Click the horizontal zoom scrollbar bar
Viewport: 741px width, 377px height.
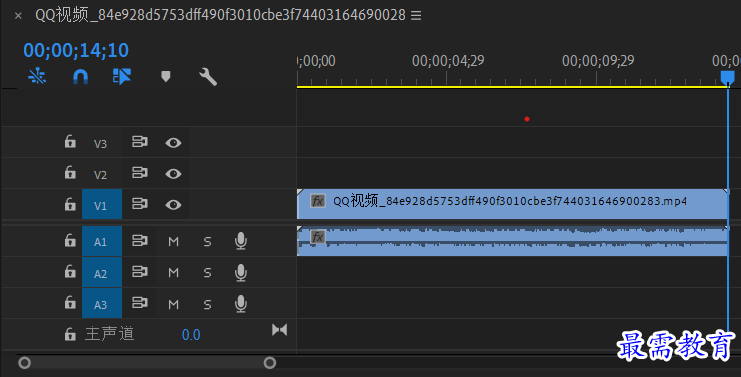[147, 363]
